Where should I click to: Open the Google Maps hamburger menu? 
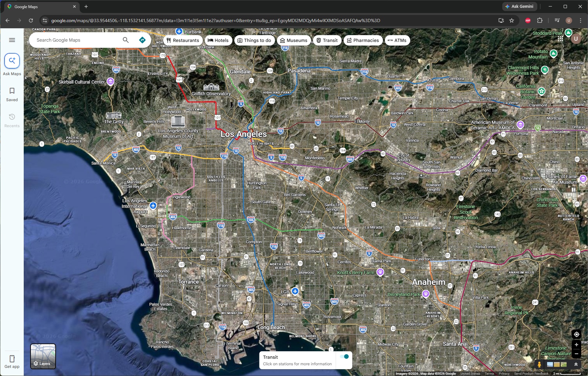point(12,40)
